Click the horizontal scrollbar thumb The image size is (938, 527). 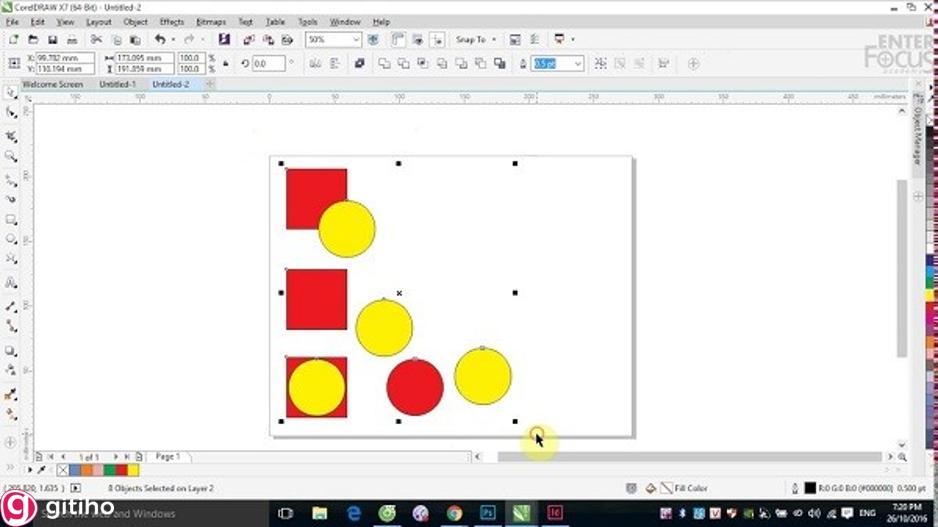[x=689, y=457]
